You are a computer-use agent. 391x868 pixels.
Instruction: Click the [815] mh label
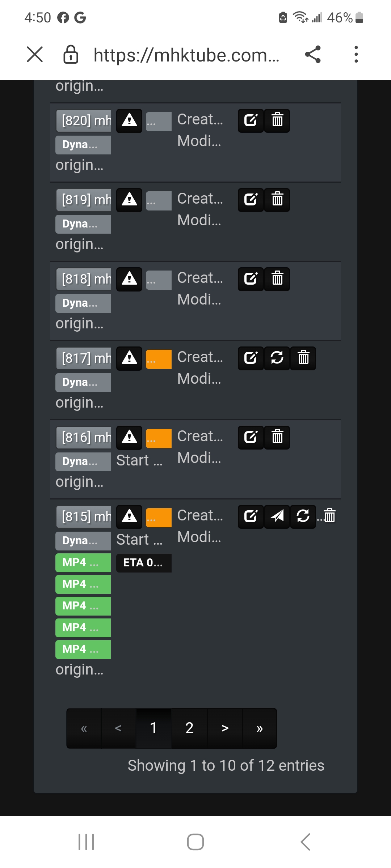(84, 517)
